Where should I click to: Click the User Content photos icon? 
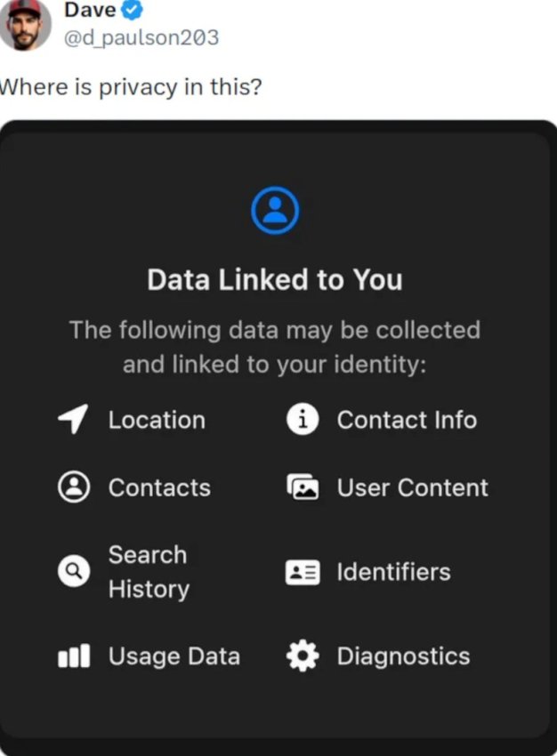[303, 487]
